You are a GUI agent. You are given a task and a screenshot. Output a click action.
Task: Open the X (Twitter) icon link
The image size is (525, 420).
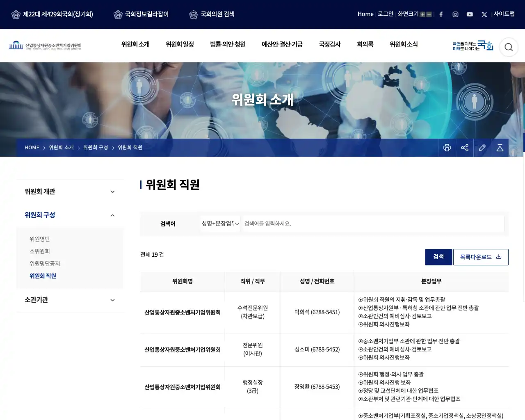coord(484,14)
